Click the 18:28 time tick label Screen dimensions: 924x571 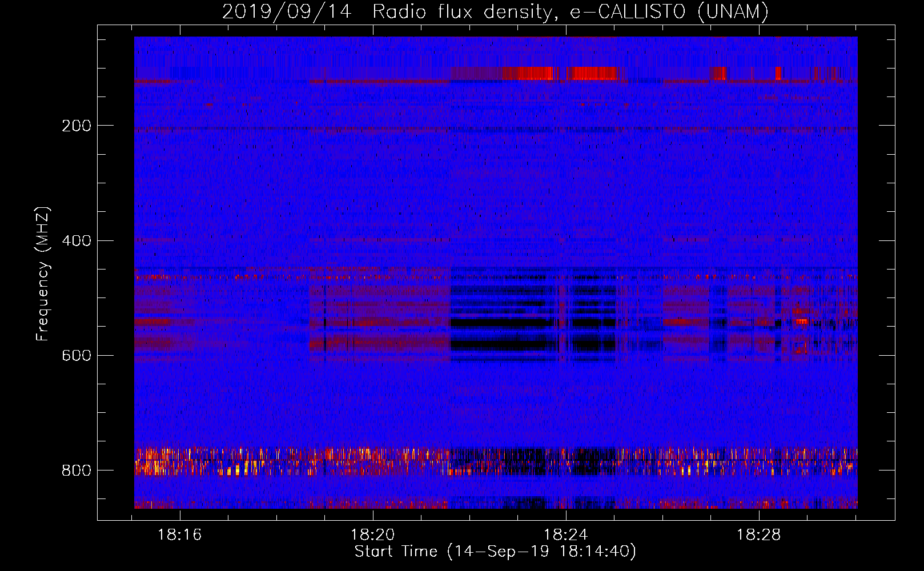pos(759,535)
